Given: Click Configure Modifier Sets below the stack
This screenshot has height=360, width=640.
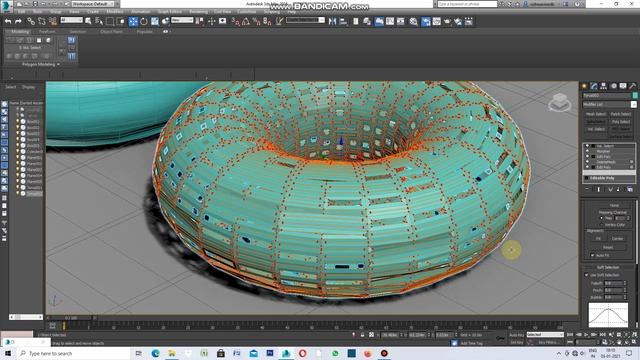Looking at the screenshot, I should click(630, 189).
